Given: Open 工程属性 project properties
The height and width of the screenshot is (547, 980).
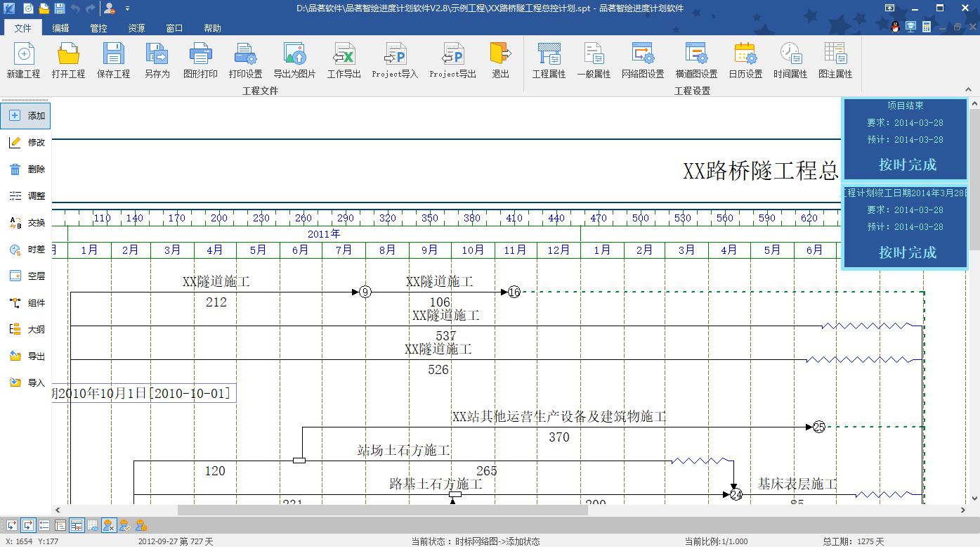Looking at the screenshot, I should [549, 60].
